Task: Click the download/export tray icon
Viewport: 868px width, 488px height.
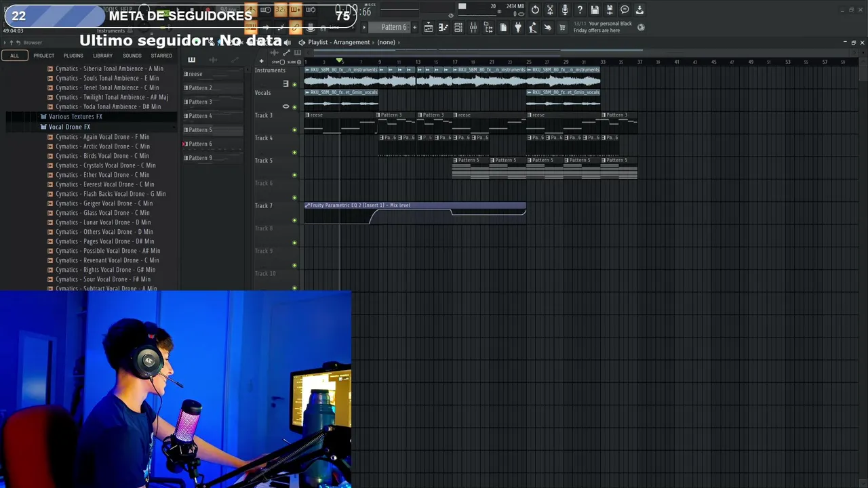Action: tap(639, 9)
